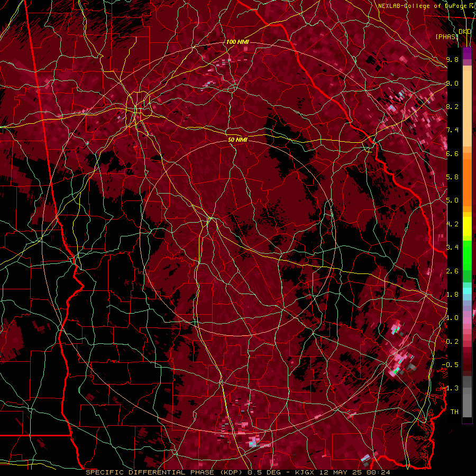Click the 1.8 value on the color scale
Viewport: 476px width, 476px height.
pyautogui.click(x=452, y=295)
